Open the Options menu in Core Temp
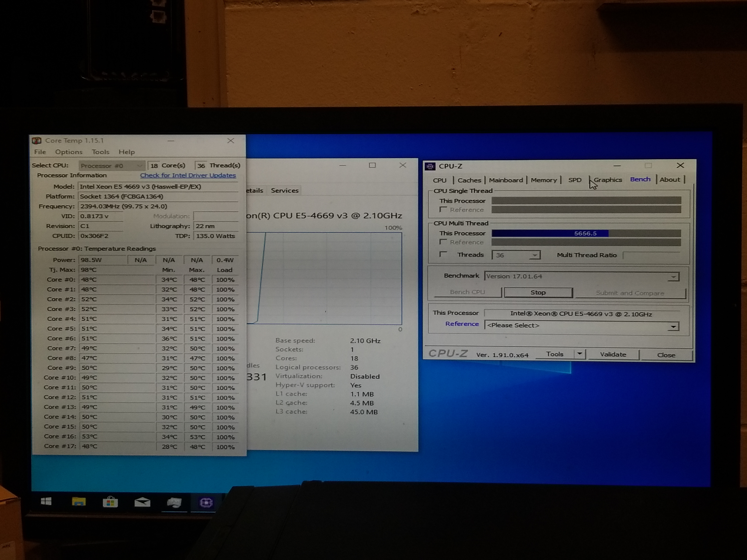This screenshot has height=560, width=747. tap(69, 152)
